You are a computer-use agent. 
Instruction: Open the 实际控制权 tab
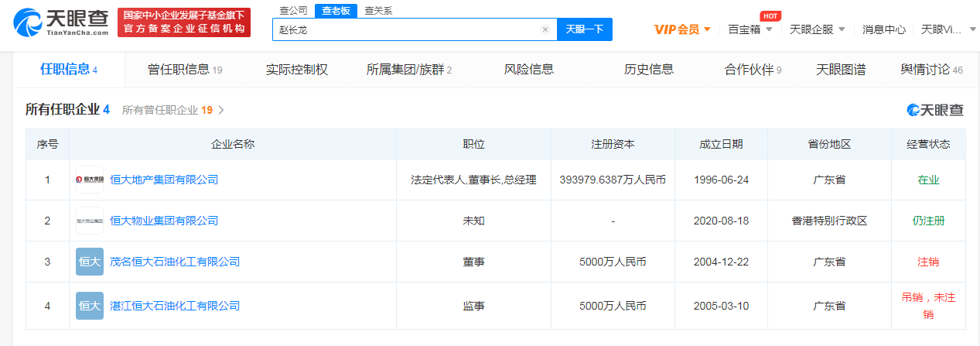coord(297,70)
